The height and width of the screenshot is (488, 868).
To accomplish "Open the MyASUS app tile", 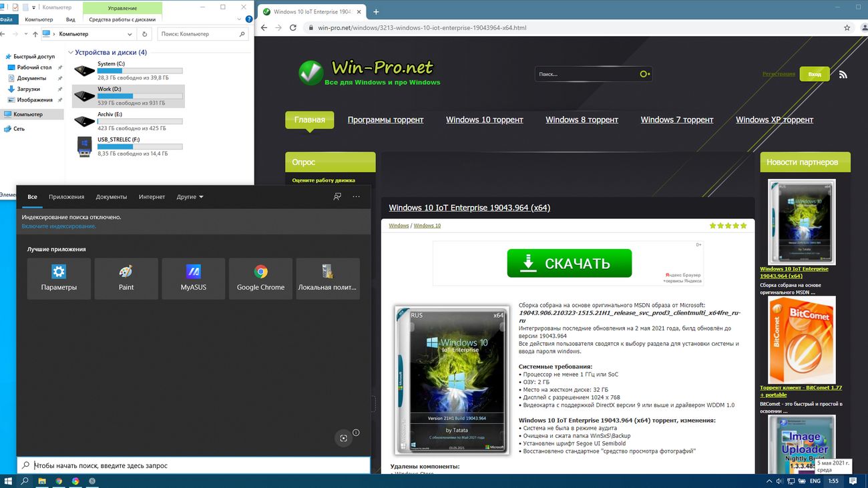I will (194, 278).
